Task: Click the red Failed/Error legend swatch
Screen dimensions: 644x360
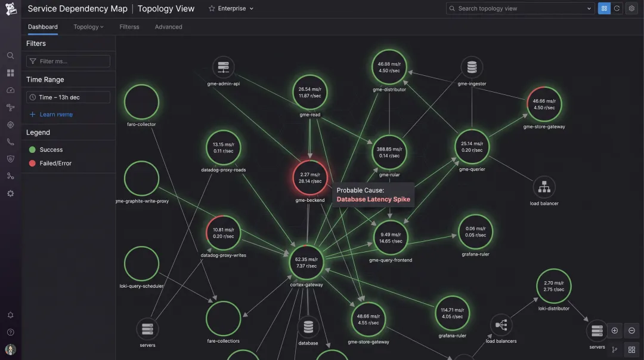Action: pos(32,164)
